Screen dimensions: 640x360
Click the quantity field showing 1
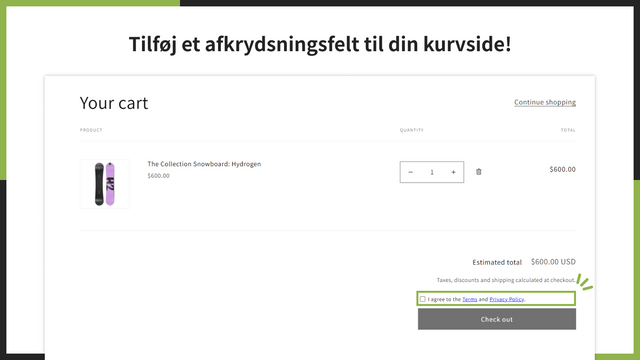point(432,172)
